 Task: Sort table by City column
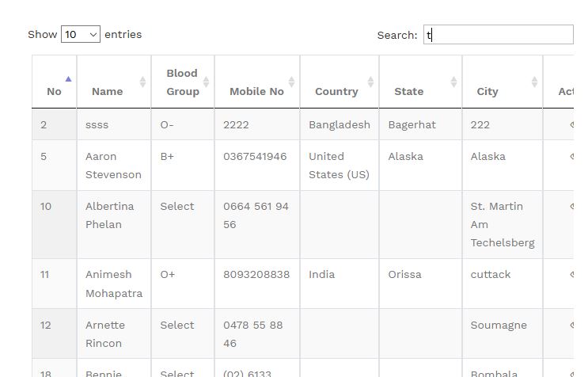tap(502, 82)
